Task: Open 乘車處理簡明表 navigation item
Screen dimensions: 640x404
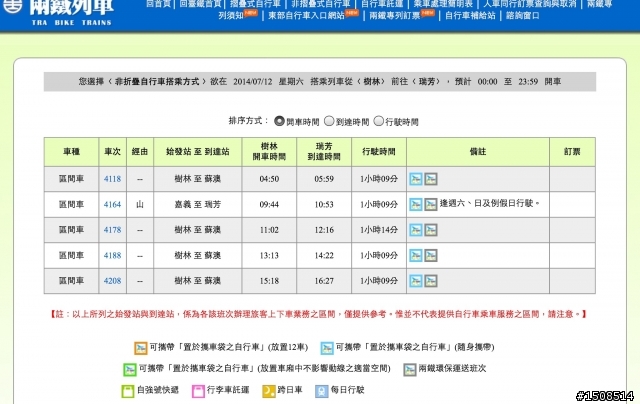Action: (x=443, y=4)
